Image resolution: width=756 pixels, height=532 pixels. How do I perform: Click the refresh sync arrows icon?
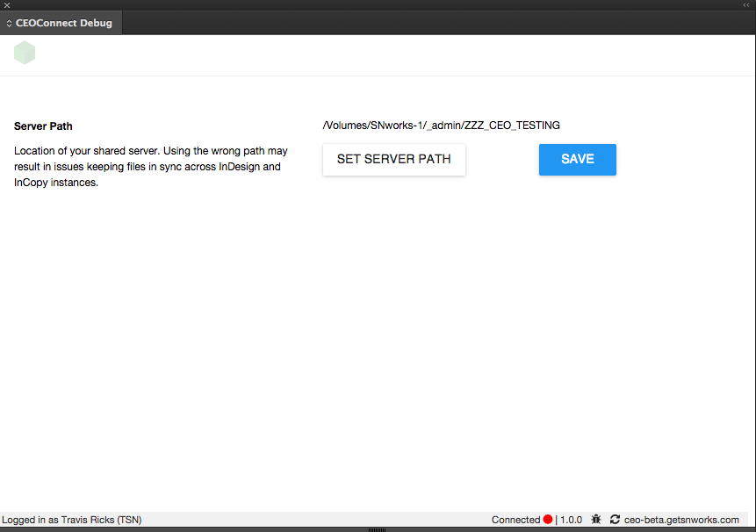(x=615, y=520)
